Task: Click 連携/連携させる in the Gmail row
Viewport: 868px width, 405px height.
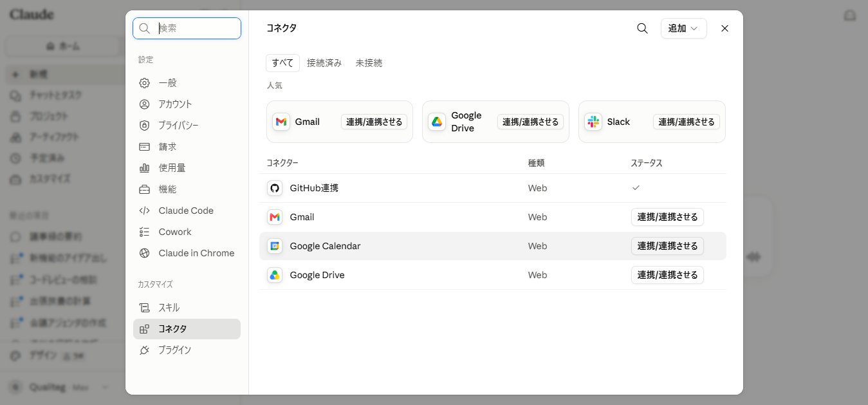Action: point(667,217)
